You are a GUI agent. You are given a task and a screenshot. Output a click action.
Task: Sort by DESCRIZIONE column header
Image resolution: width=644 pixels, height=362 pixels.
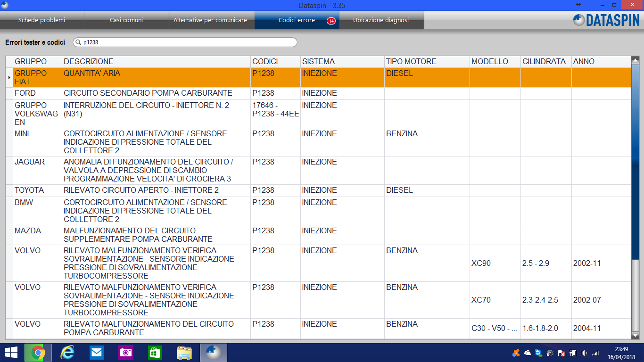coord(156,61)
